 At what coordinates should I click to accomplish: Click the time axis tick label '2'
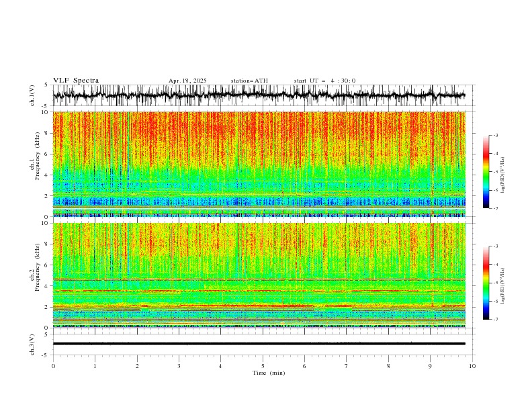point(137,366)
